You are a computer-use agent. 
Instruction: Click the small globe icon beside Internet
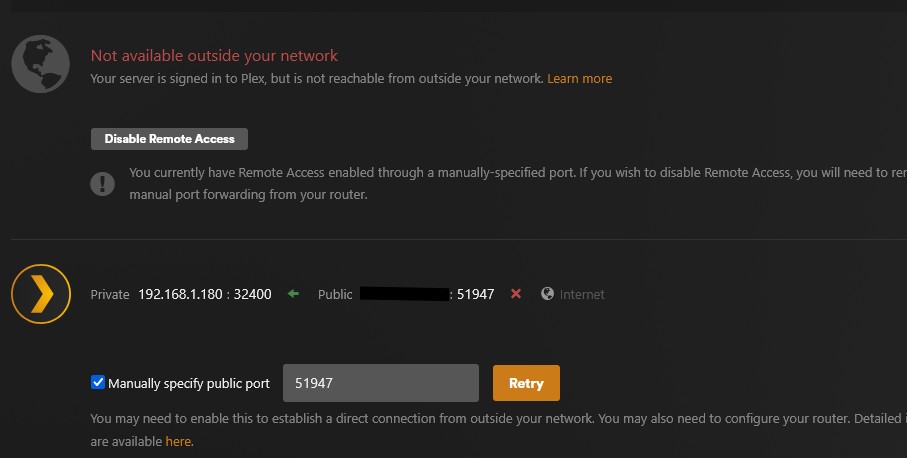[x=547, y=294]
